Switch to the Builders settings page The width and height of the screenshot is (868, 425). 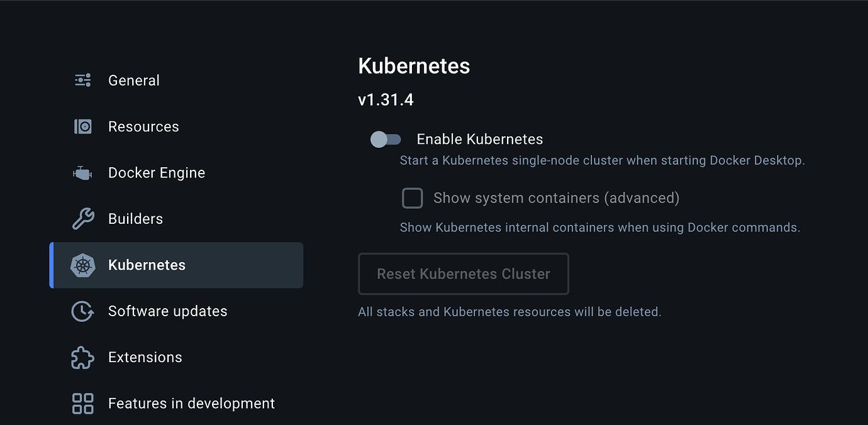(135, 219)
